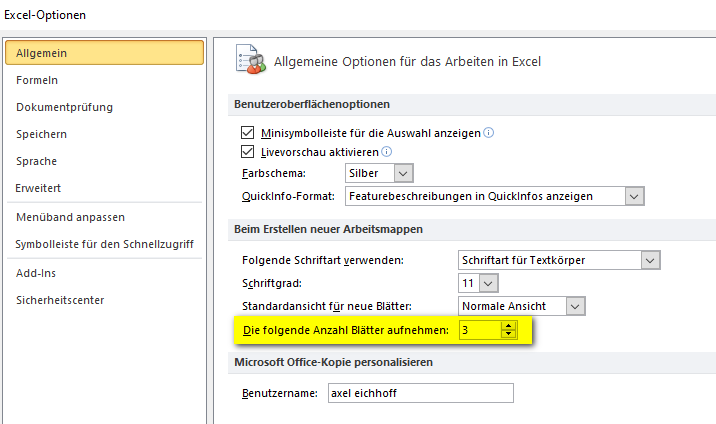Click info icon beside Livevorschau aktivieren
The image size is (716, 424).
click(x=386, y=152)
